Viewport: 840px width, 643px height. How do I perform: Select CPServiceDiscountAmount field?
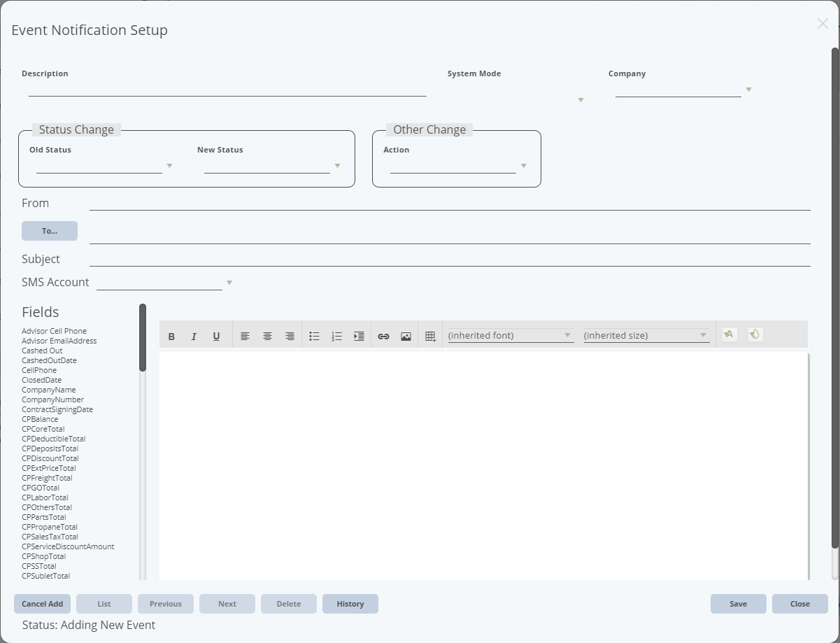[x=68, y=546]
